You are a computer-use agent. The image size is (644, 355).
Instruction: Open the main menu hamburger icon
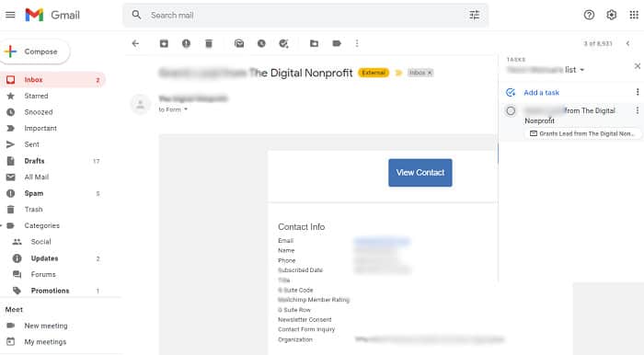[10, 16]
